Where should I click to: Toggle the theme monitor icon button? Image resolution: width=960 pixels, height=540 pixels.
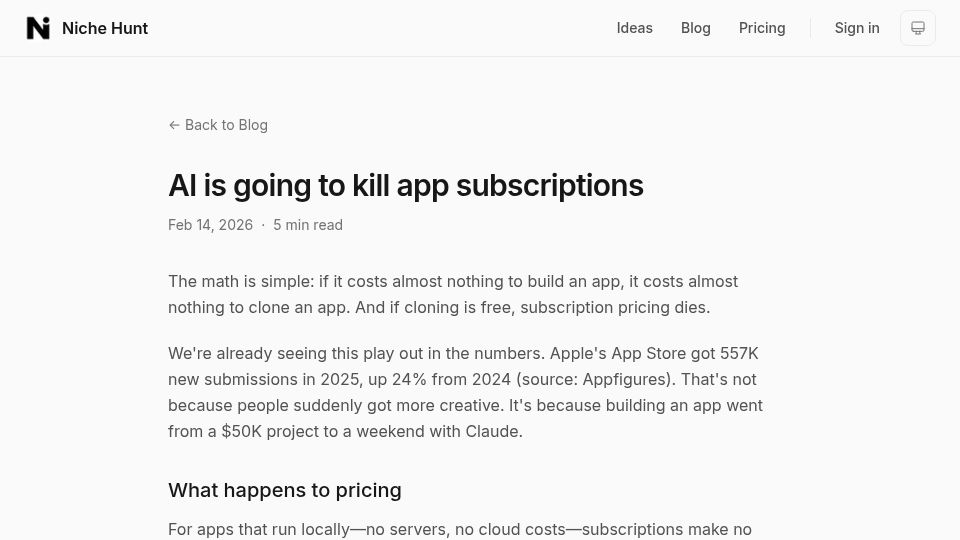[x=918, y=28]
